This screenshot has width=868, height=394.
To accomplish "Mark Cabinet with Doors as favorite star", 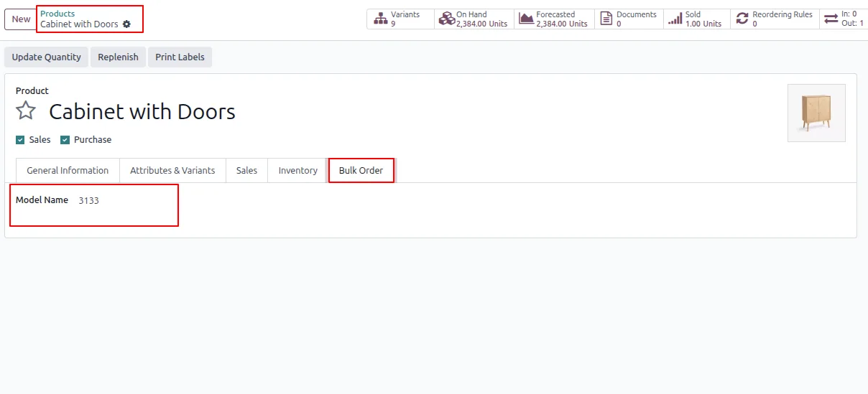I will [x=26, y=111].
